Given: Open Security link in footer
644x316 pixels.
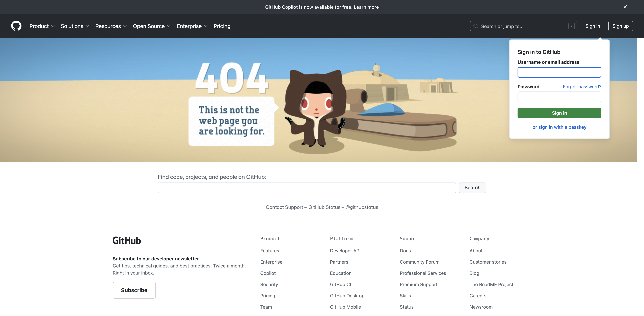Looking at the screenshot, I should [269, 284].
